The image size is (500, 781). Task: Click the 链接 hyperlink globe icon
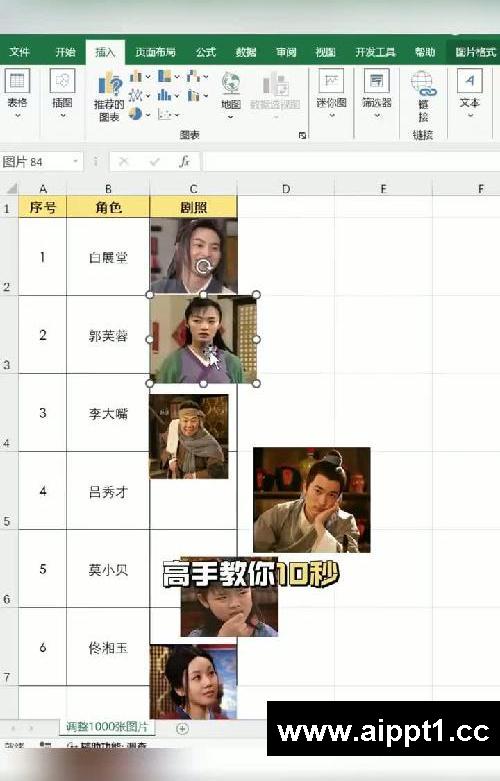[x=424, y=83]
